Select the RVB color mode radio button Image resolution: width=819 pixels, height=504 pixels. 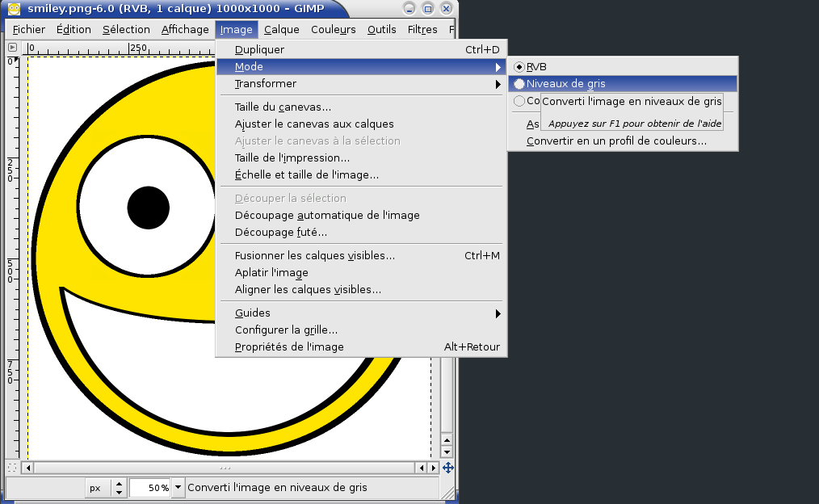tap(519, 67)
